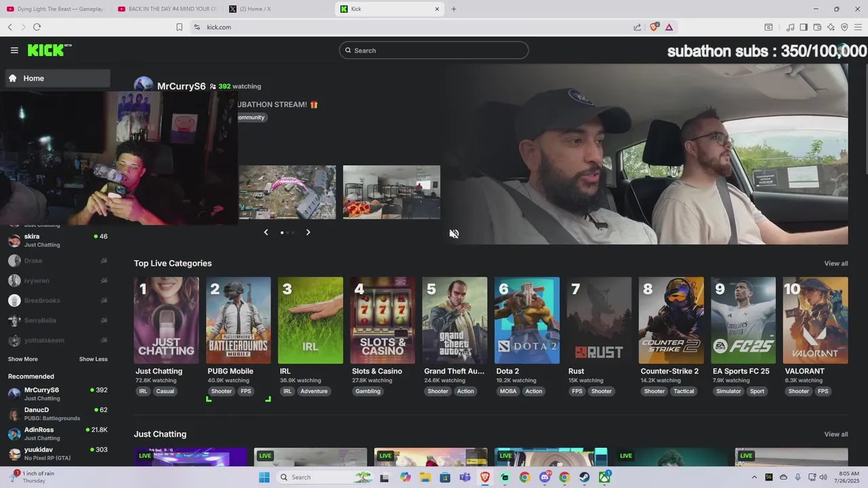
Task: Open Steam from the taskbar
Action: (584, 477)
